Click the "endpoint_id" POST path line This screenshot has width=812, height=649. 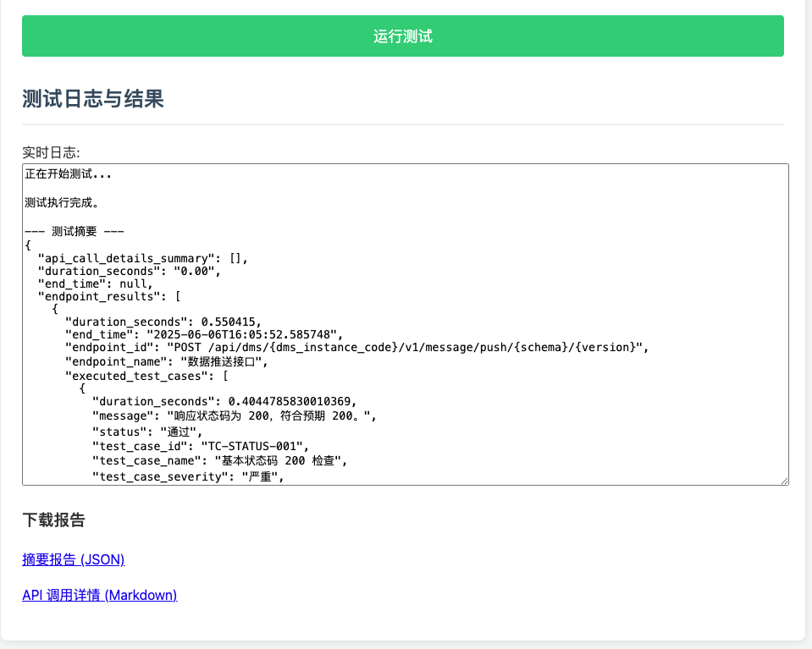(x=356, y=347)
